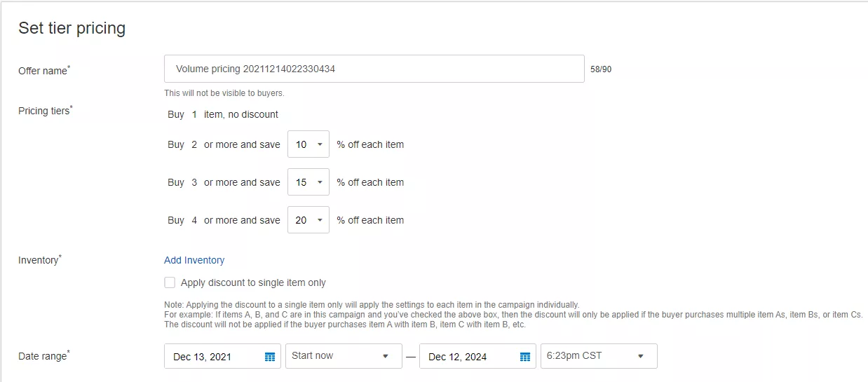Click the Set tier pricing heading
This screenshot has height=382, width=868.
72,29
